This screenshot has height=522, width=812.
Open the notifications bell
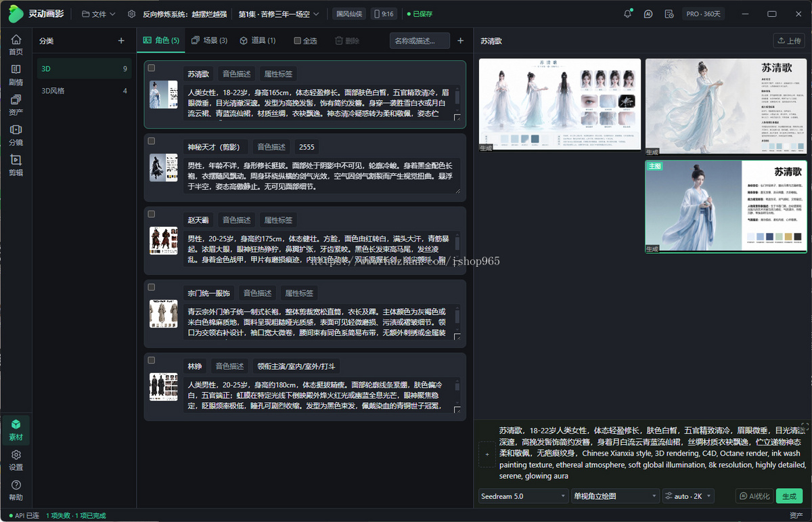point(627,14)
